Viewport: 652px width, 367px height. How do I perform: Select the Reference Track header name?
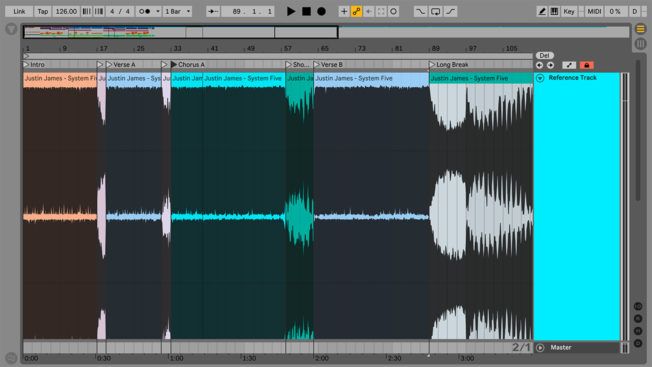[573, 78]
